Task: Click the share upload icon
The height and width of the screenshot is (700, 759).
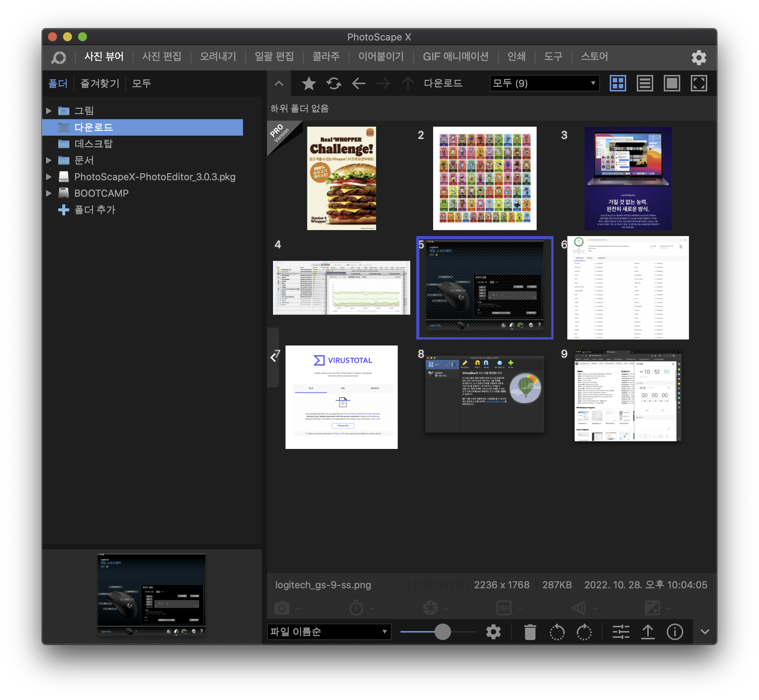Action: tap(648, 631)
